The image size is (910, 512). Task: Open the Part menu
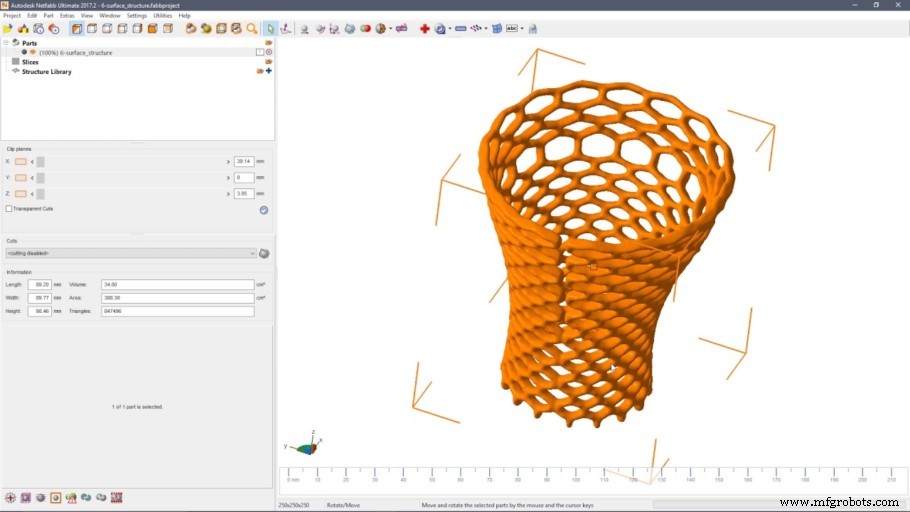coord(49,16)
